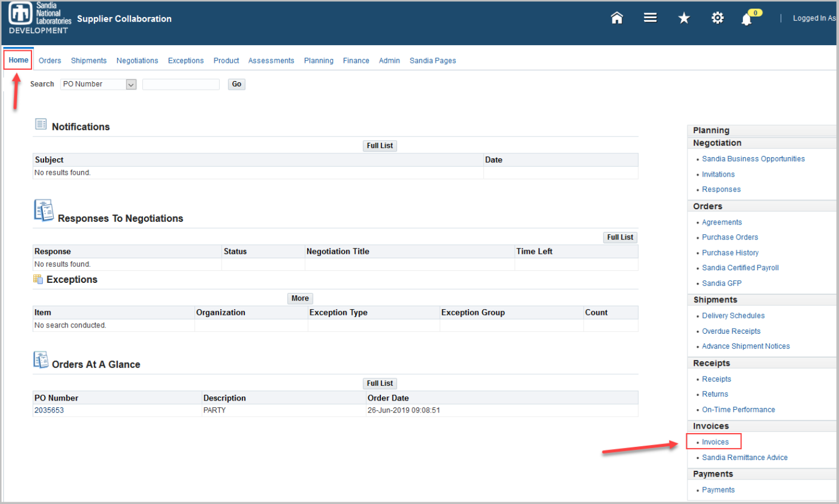The width and height of the screenshot is (839, 504).
Task: Click the home icon in the header
Action: (617, 18)
